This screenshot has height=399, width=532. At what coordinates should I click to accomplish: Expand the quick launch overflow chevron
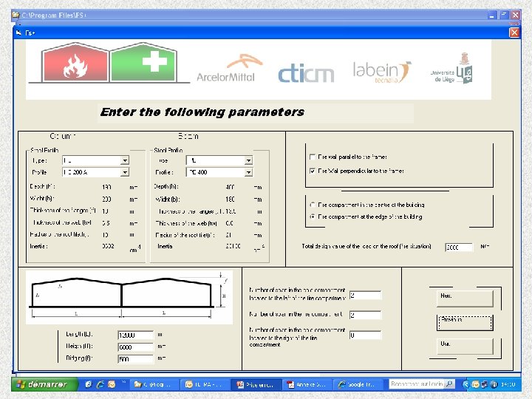tap(123, 381)
